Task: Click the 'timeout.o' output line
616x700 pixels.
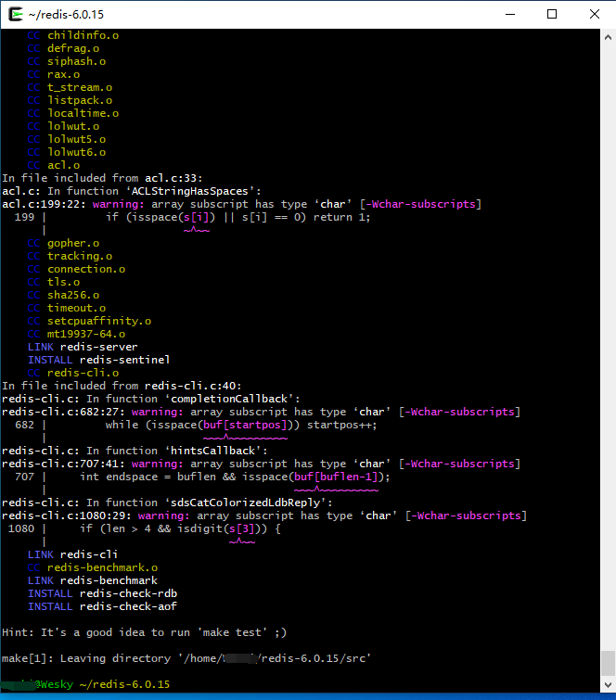Action: tap(67, 308)
